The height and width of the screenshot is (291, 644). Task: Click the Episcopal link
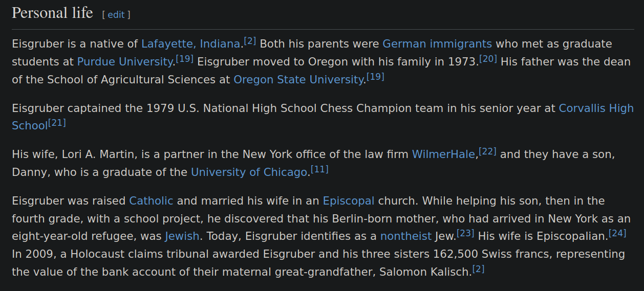click(349, 201)
